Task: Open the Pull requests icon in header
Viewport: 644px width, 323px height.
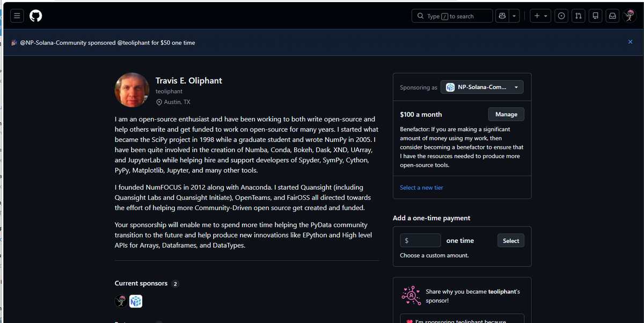Action: [578, 16]
